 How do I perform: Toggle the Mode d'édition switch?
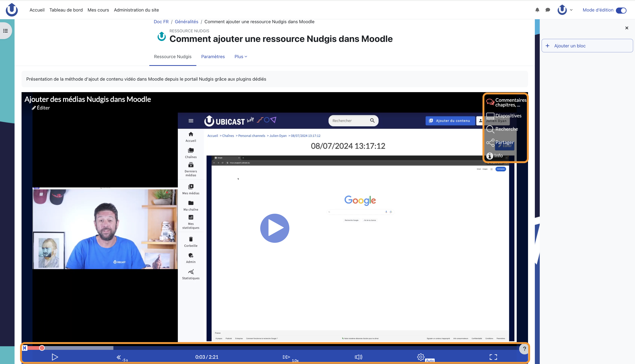[621, 10]
